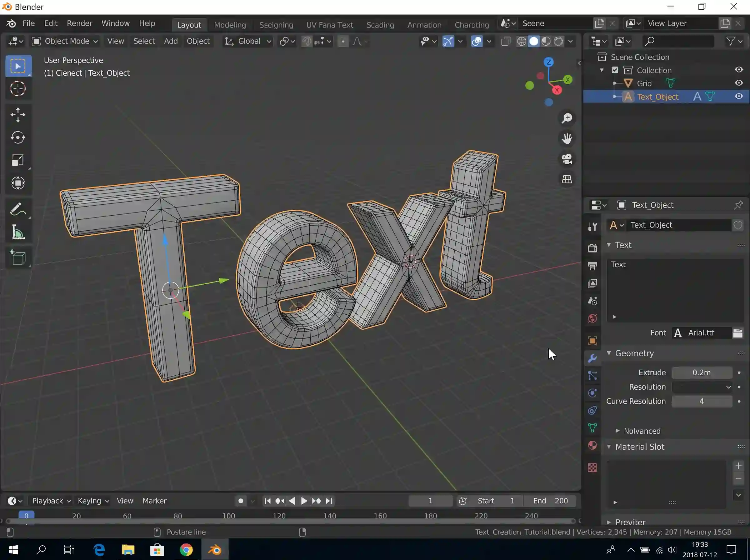Open the Resolution dropdown in Geometry
This screenshot has width=750, height=560.
point(702,387)
